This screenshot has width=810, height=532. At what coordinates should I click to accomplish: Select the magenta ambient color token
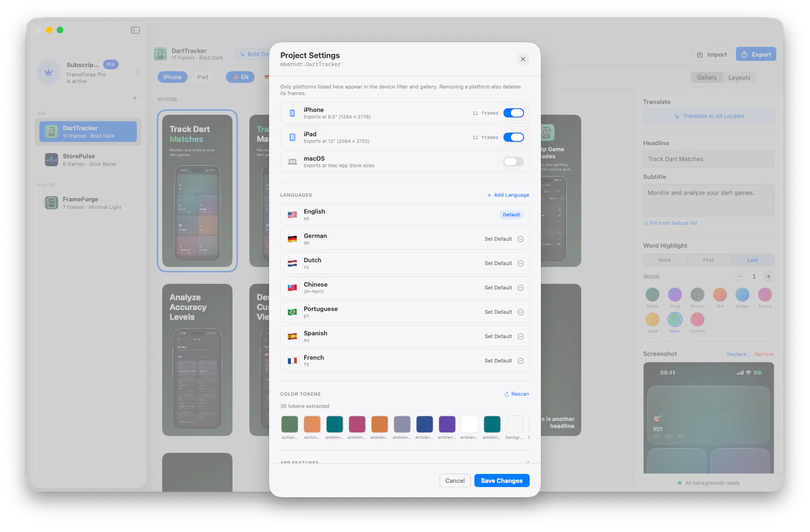pos(357,424)
